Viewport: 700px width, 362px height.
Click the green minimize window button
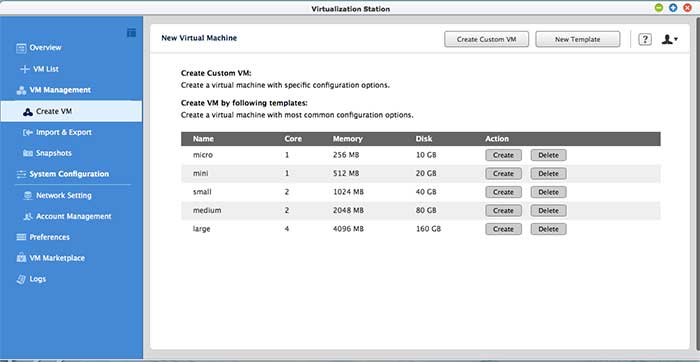point(659,8)
